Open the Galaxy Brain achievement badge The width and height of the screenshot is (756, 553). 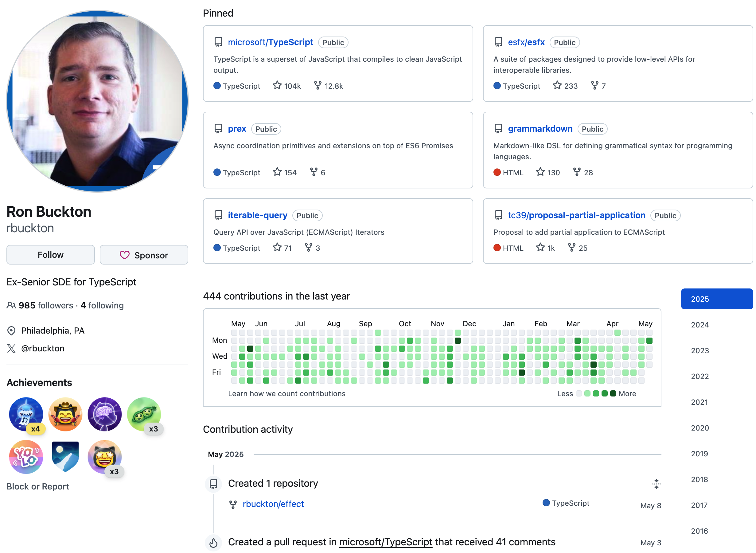pos(104,414)
